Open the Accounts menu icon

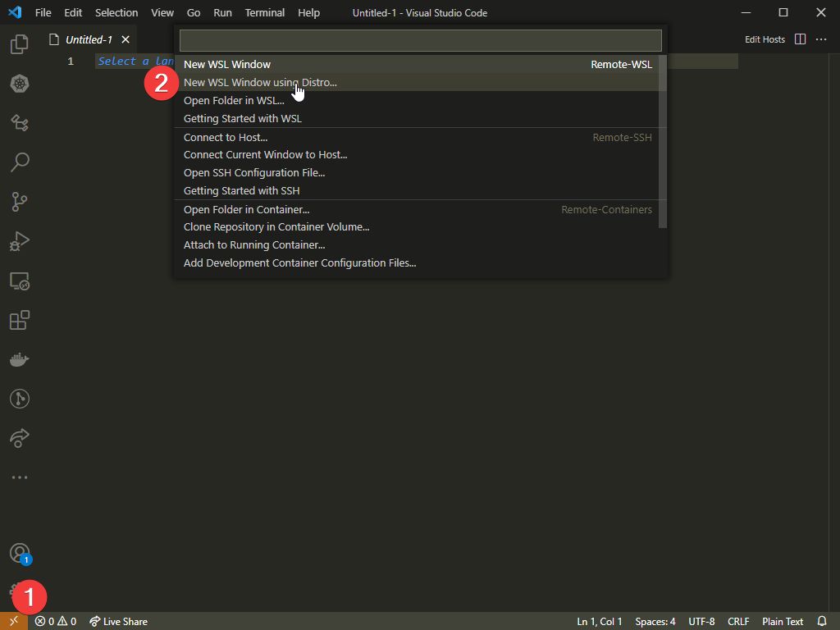click(x=20, y=553)
